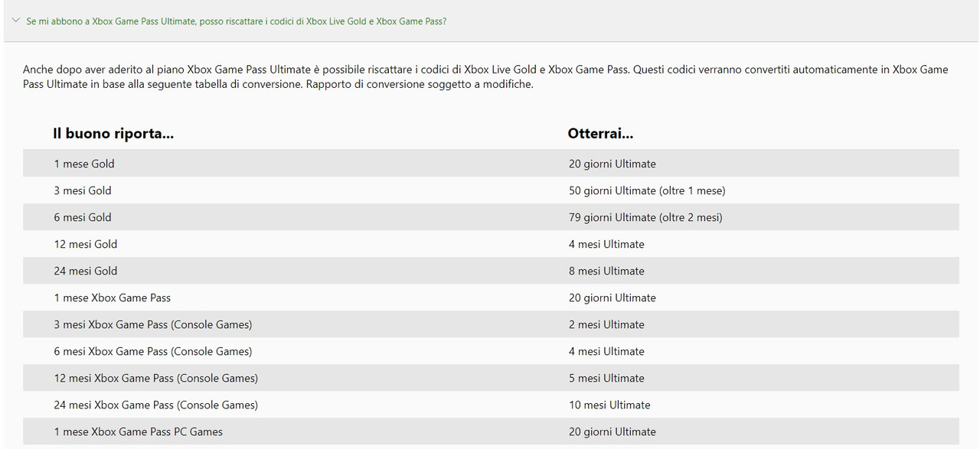Viewport: 980px width, 449px height.
Task: Click the "6 mesi Gold" cell
Action: [x=83, y=217]
